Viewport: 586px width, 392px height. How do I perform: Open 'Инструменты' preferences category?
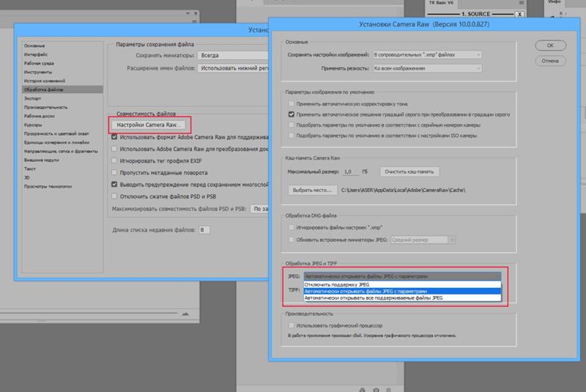(x=62, y=72)
